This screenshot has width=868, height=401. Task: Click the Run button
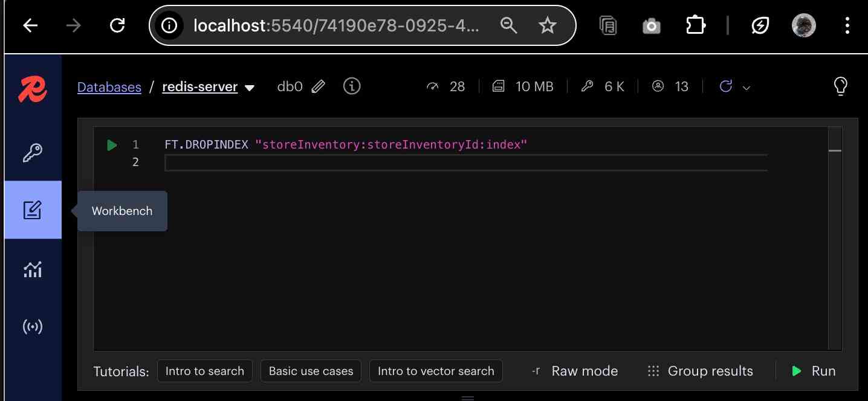(814, 371)
